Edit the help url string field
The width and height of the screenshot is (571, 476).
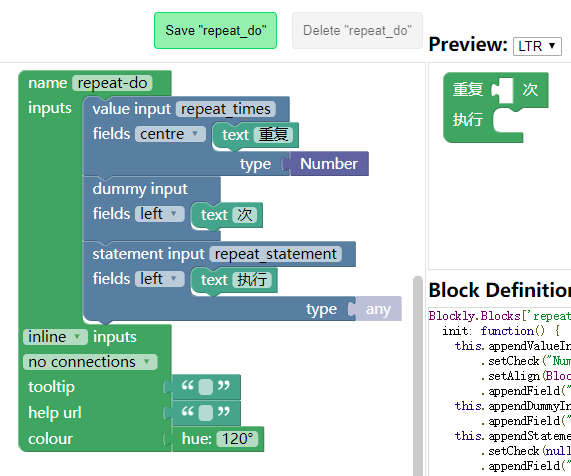(205, 413)
